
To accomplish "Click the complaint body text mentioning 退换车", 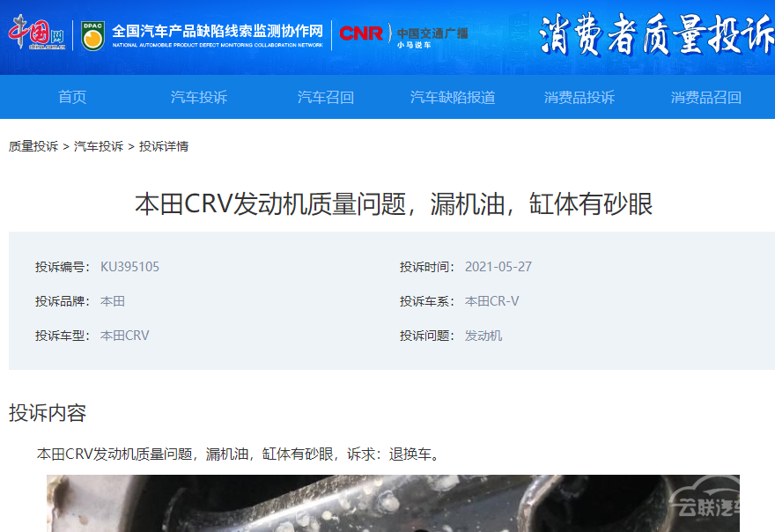I will pyautogui.click(x=240, y=454).
